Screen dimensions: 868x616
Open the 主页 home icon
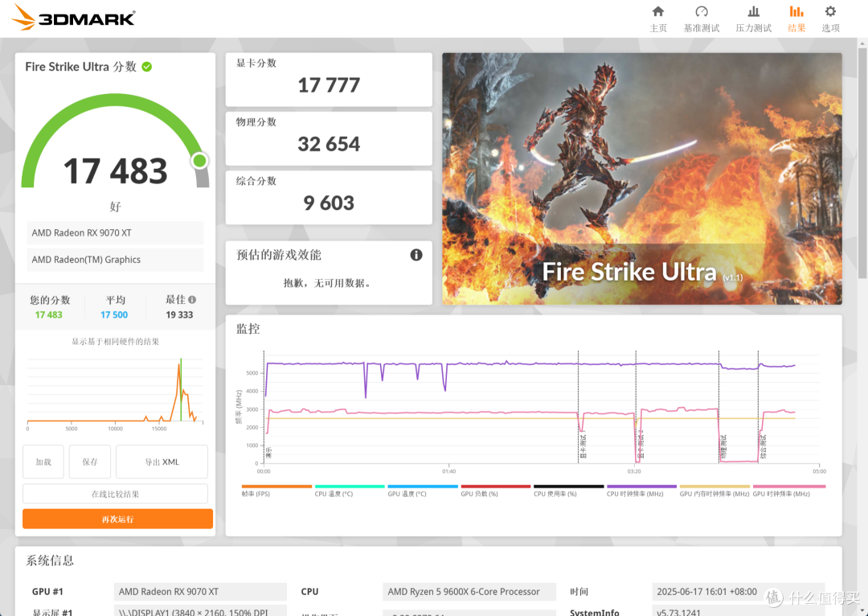click(x=657, y=11)
